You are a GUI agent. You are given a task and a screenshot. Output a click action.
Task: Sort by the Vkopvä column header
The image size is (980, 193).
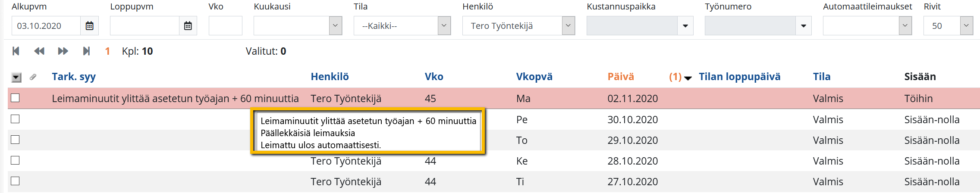pyautogui.click(x=534, y=77)
